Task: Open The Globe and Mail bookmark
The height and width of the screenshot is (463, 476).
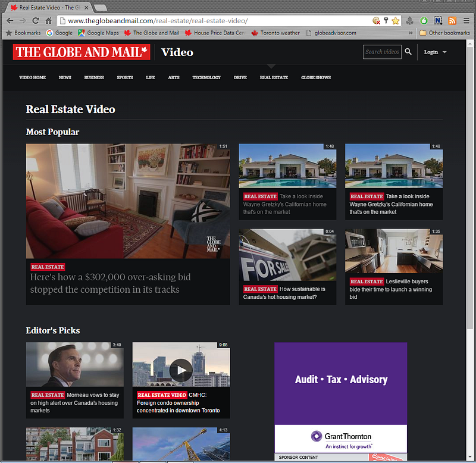Action: pyautogui.click(x=152, y=33)
